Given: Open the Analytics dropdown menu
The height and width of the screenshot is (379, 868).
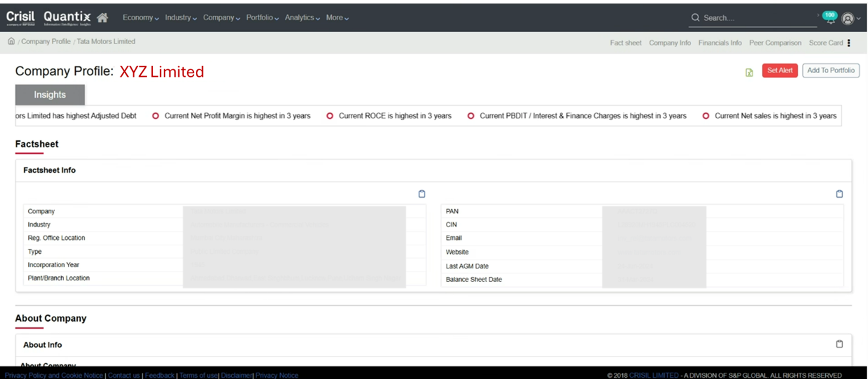Looking at the screenshot, I should (302, 18).
